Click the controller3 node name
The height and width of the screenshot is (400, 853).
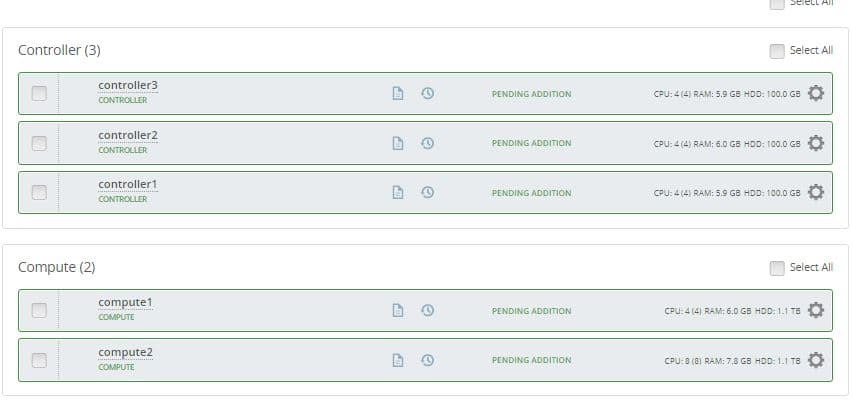point(127,86)
